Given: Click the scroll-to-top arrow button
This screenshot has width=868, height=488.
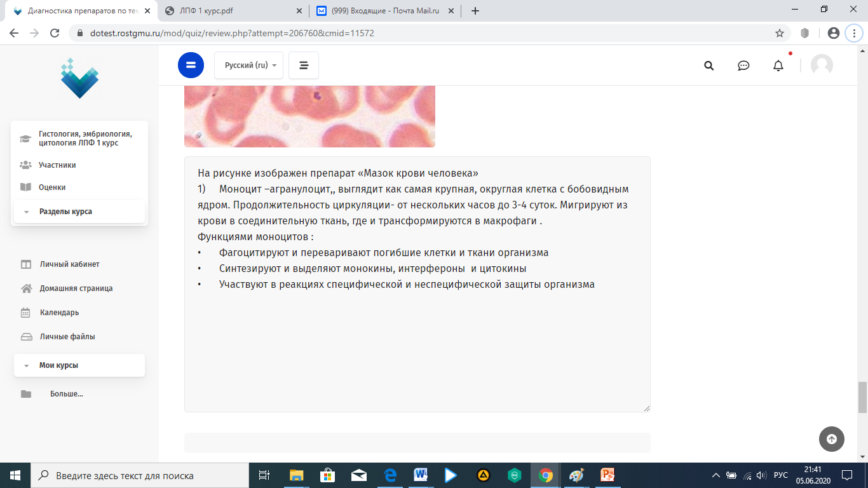Looking at the screenshot, I should tap(832, 438).
